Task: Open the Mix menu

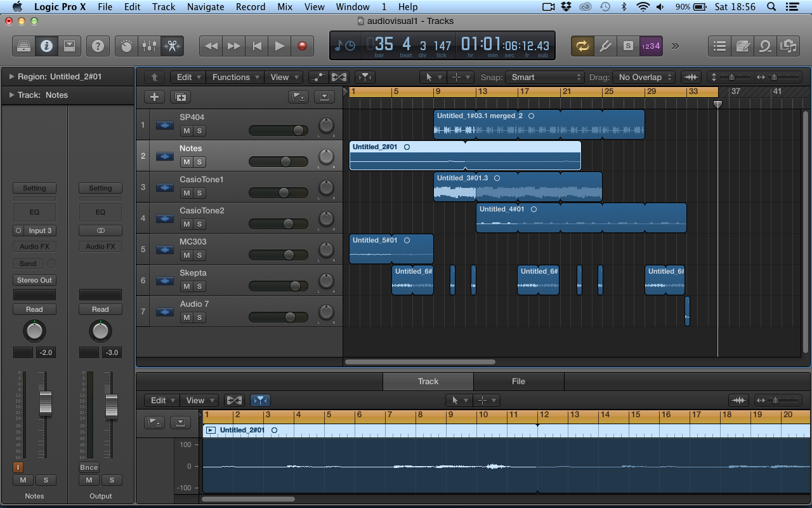Action: (285, 7)
